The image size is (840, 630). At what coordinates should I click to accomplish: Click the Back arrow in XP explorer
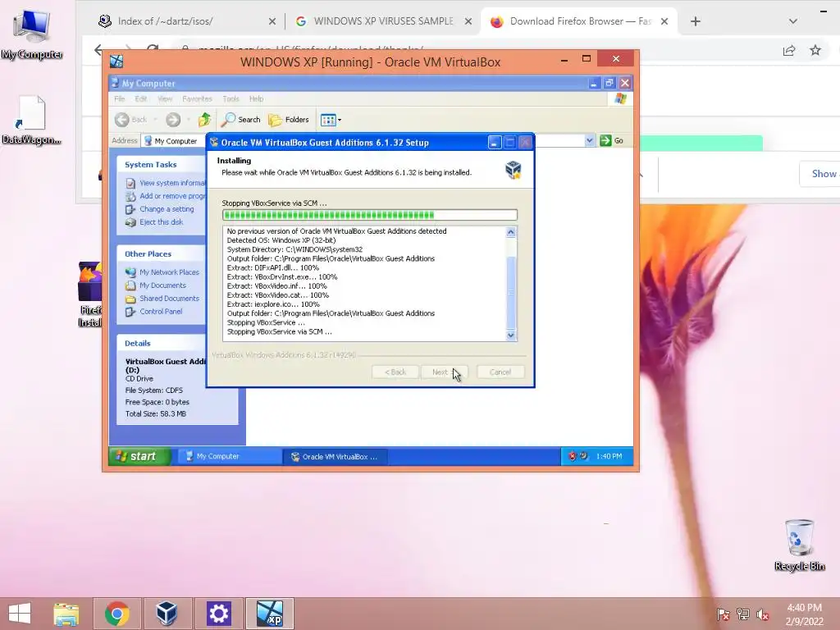pyautogui.click(x=123, y=120)
